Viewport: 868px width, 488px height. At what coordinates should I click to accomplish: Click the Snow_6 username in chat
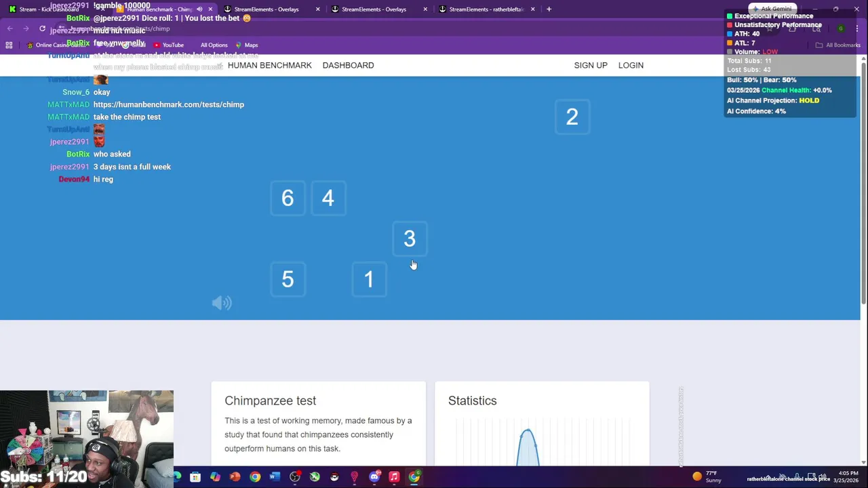[x=76, y=92]
